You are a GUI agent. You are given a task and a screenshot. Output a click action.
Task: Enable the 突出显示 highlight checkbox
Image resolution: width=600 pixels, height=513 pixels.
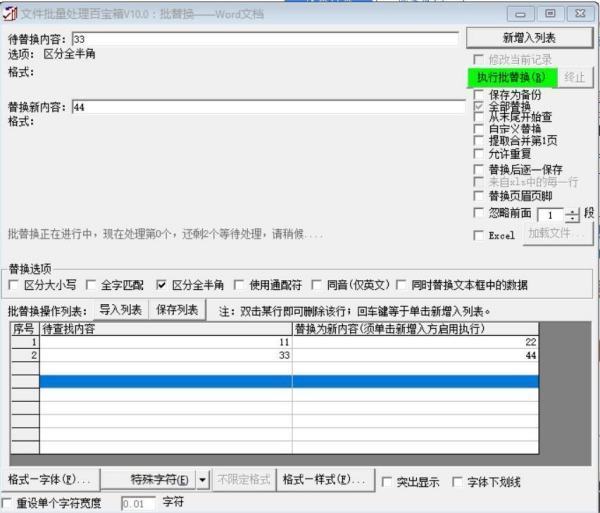click(387, 482)
